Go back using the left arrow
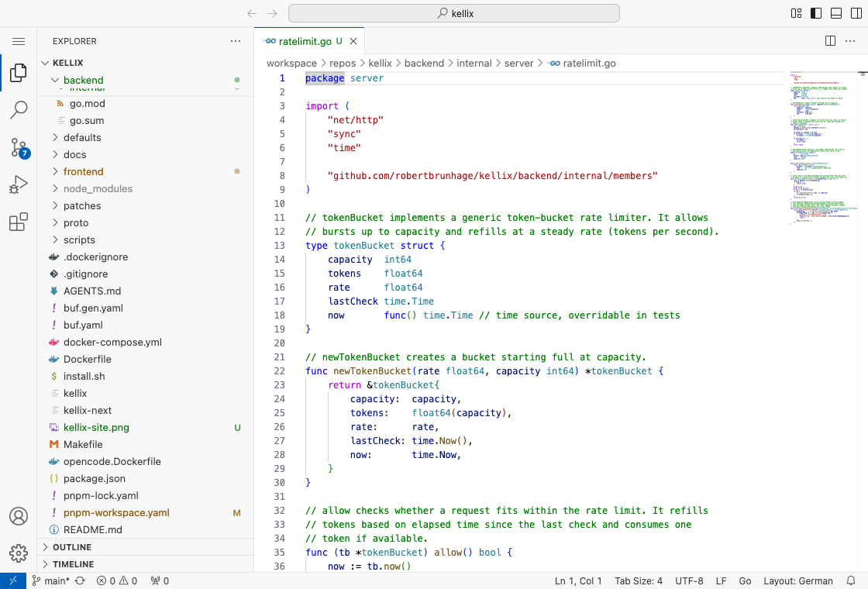Viewport: 868px width, 589px height. (252, 13)
